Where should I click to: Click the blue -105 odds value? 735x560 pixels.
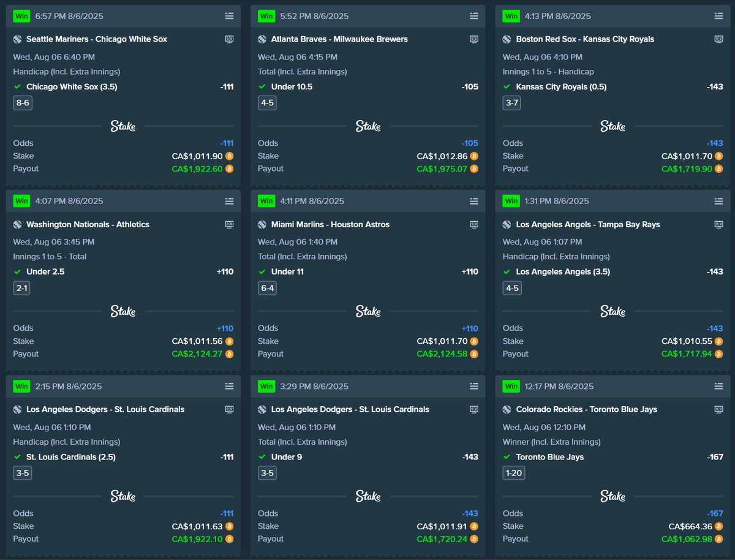pos(470,143)
